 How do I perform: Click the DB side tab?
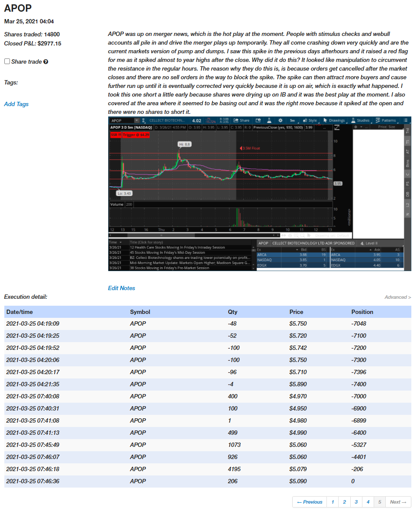click(407, 194)
